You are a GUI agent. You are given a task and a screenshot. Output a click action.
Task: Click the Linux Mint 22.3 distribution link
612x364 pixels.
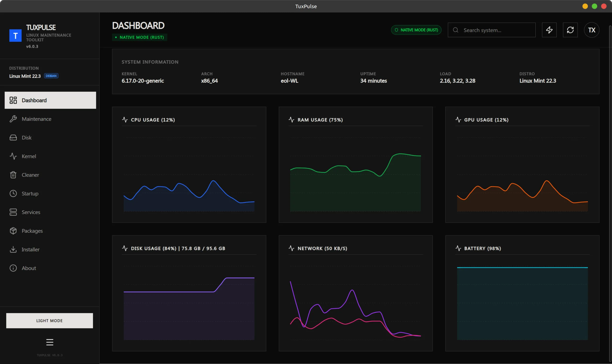tap(25, 76)
